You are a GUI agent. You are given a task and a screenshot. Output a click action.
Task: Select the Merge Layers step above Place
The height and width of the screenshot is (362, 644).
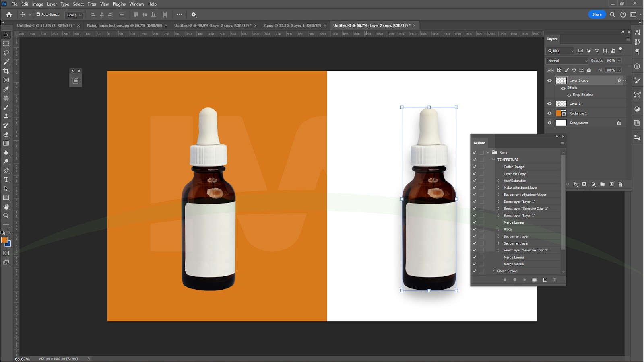(x=514, y=222)
